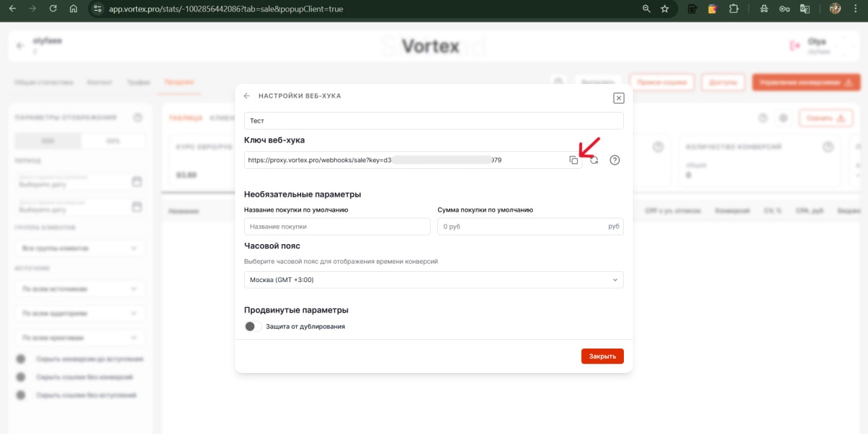Switch to the Content tab
Viewport: 868px width, 434px height.
coord(100,82)
